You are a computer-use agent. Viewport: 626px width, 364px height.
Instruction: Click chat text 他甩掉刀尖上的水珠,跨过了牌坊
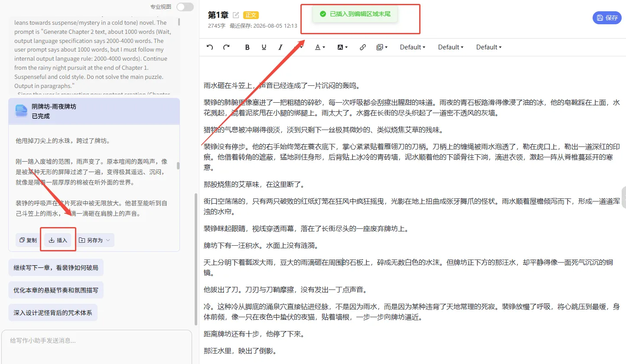coord(63,140)
